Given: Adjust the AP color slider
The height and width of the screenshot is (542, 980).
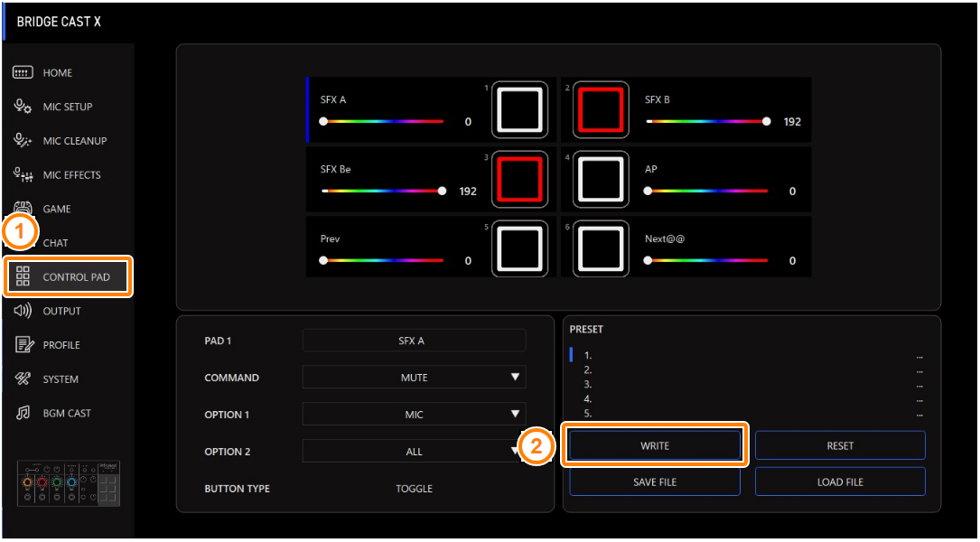Looking at the screenshot, I should [x=707, y=191].
